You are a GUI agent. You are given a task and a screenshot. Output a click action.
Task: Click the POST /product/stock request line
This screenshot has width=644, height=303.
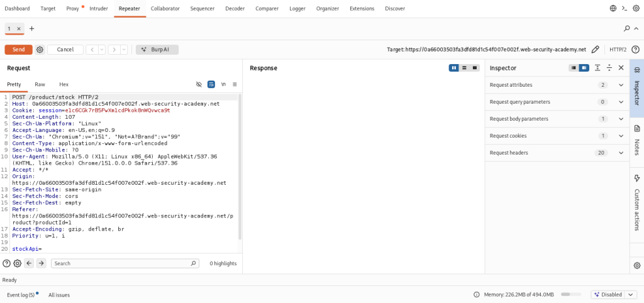pyautogui.click(x=55, y=97)
